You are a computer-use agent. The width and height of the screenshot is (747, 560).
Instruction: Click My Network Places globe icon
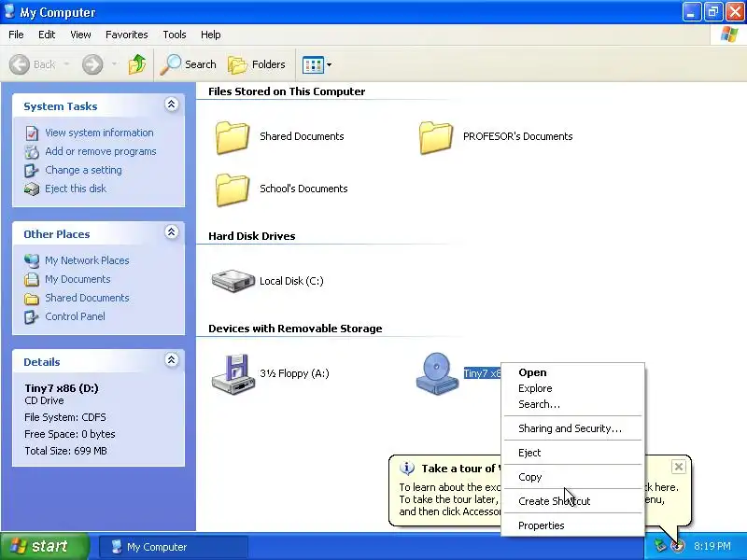[32, 260]
